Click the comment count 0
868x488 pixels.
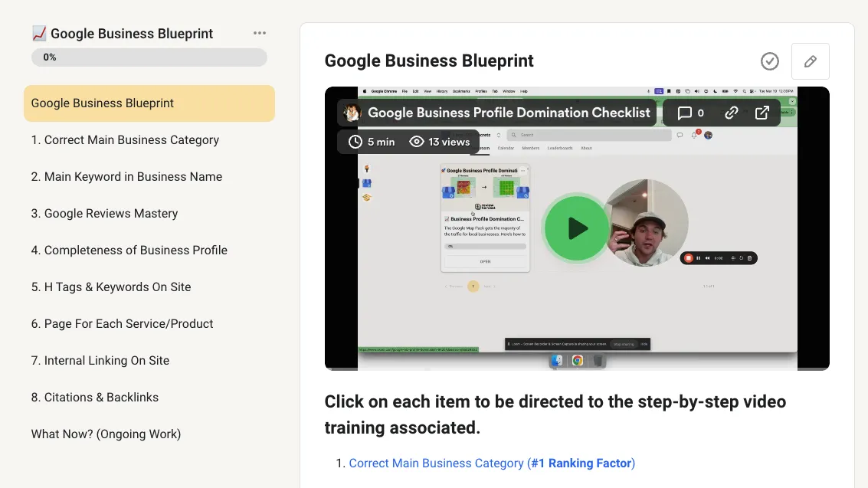coord(700,113)
